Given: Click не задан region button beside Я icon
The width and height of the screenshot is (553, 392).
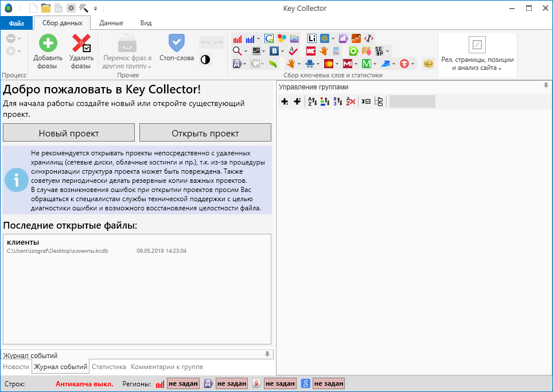Looking at the screenshot, I should pyautogui.click(x=280, y=383).
